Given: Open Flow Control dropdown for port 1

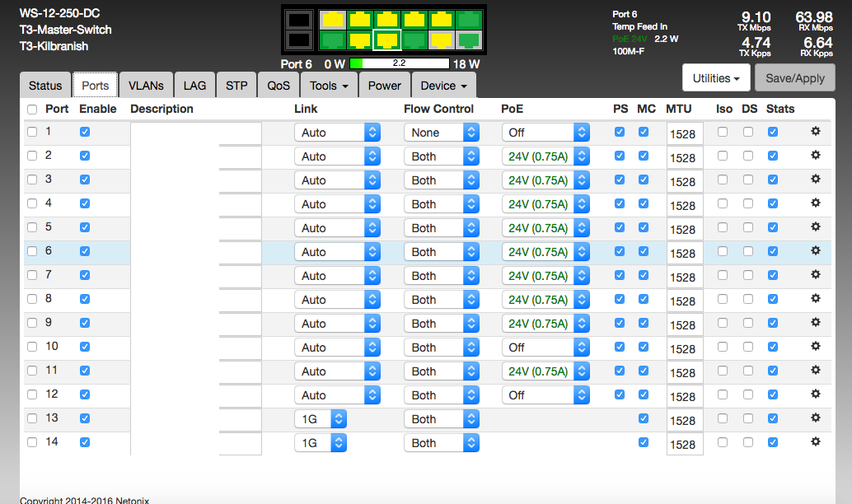Looking at the screenshot, I should click(441, 133).
